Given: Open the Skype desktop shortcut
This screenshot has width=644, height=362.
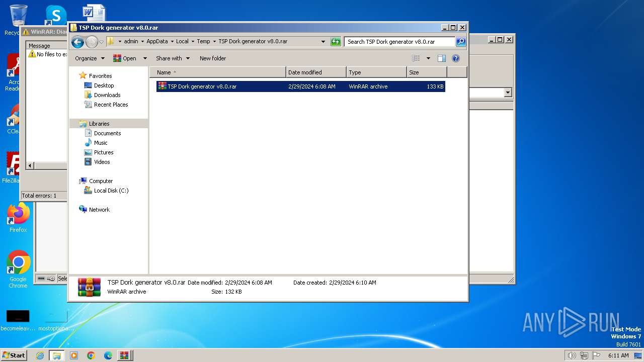Looking at the screenshot, I should [55, 15].
